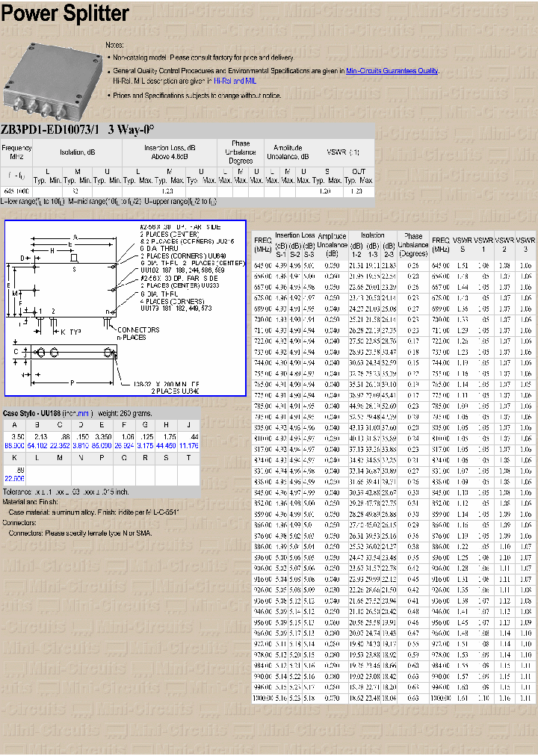Click the 645-1000 frequency range cell
Viewport: 538px width, 756px height.
tap(16, 191)
